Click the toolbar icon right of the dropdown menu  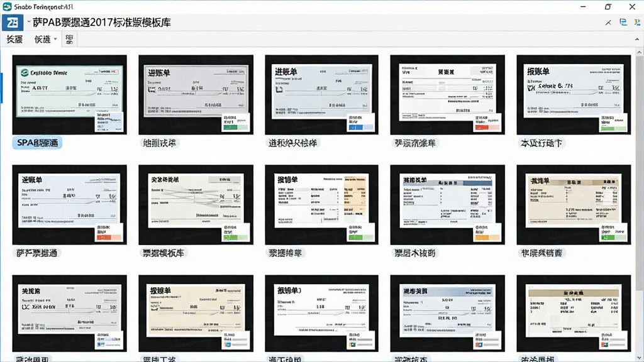point(69,39)
